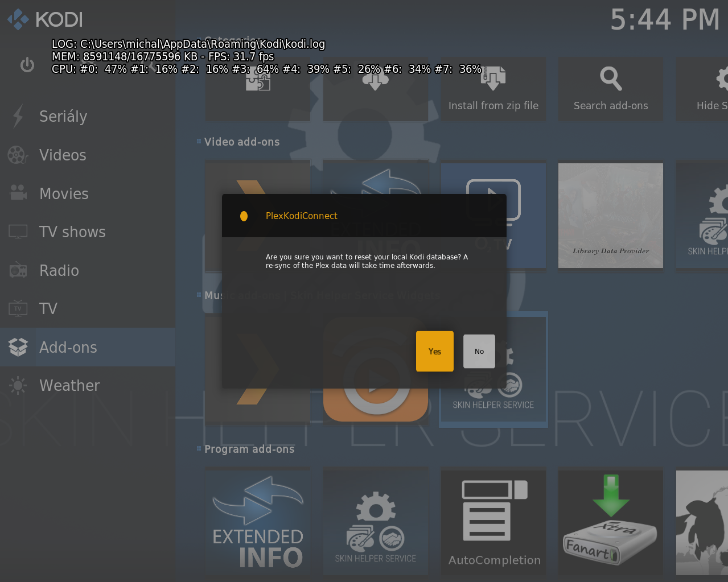The image size is (728, 582).
Task: Select the power/shutdown icon in the sidebar
Action: [27, 64]
